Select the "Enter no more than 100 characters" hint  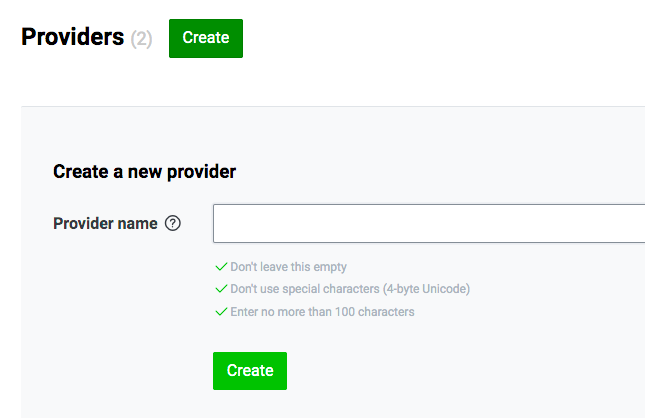point(322,312)
